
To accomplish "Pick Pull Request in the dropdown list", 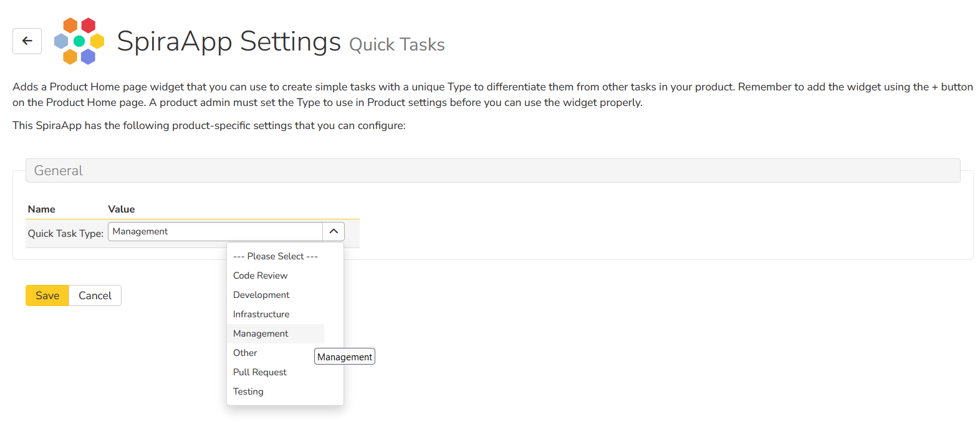I will (x=259, y=372).
